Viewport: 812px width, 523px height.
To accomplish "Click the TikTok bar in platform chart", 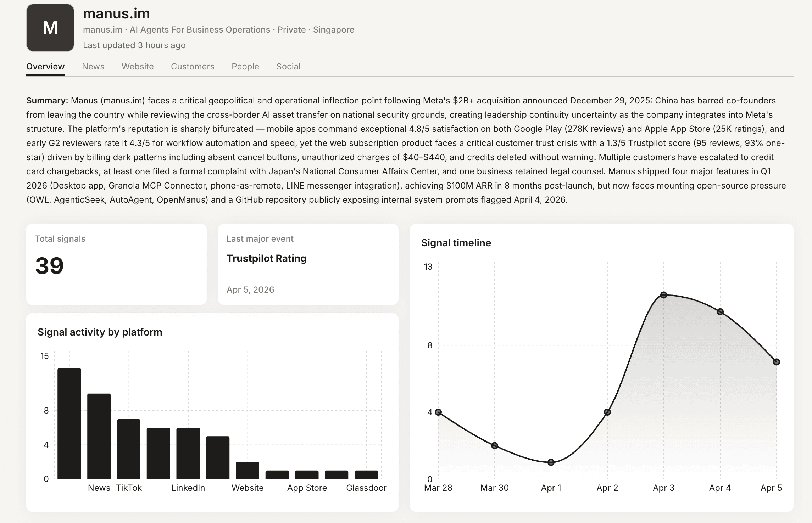I will pos(129,449).
